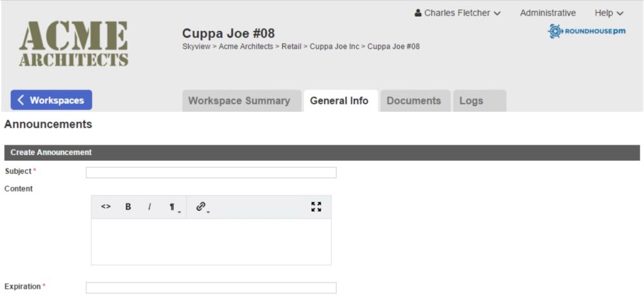Switch to the Logs tab
The width and height of the screenshot is (644, 305).
pyautogui.click(x=471, y=101)
